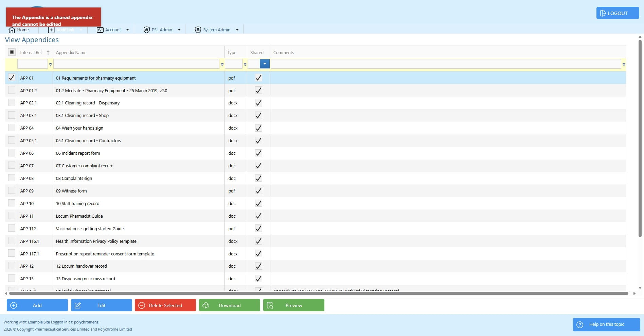Click the Comments filter input field
644x336 pixels.
[446, 64]
